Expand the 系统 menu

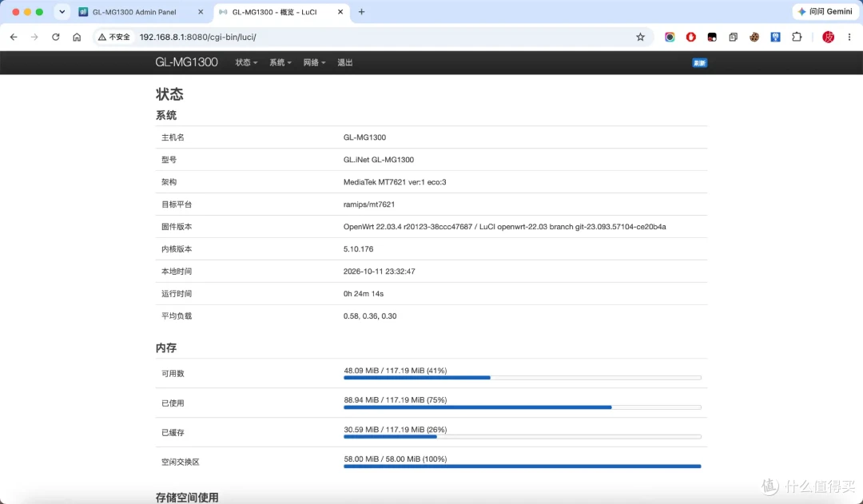click(x=280, y=63)
